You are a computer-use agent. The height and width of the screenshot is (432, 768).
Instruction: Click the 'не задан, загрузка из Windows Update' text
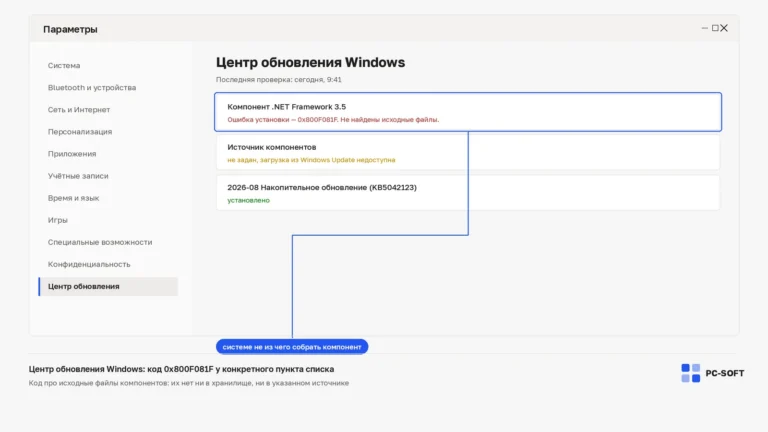point(311,160)
